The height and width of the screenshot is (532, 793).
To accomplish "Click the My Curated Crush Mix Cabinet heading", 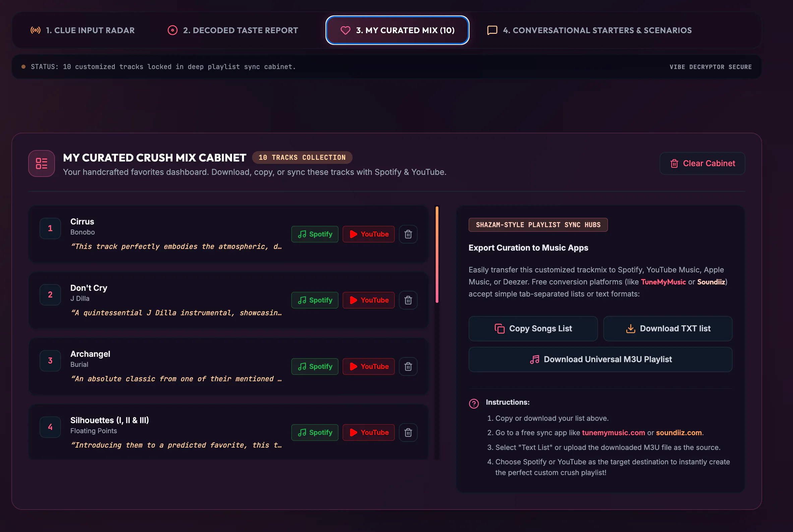I will 155,158.
